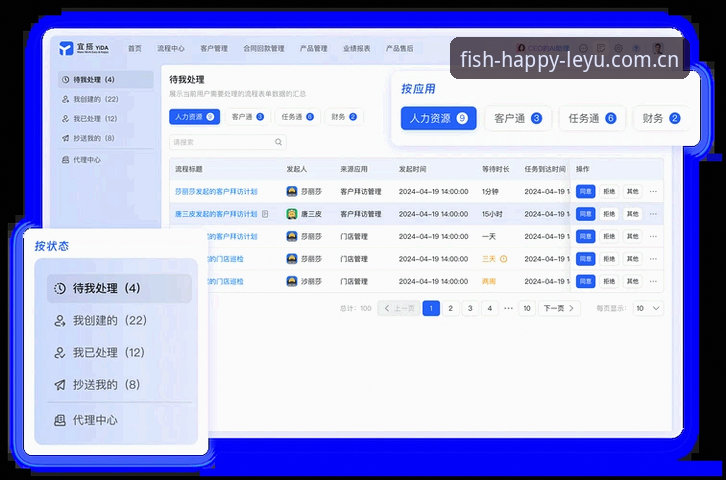726x480 pixels.
Task: Click the paper-plane icon beside small sidebar 抄送我的
Action: coord(66,138)
